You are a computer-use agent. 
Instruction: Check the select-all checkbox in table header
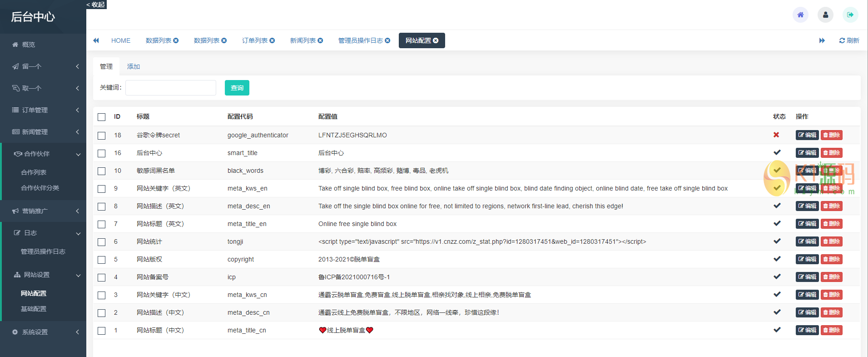tap(102, 117)
